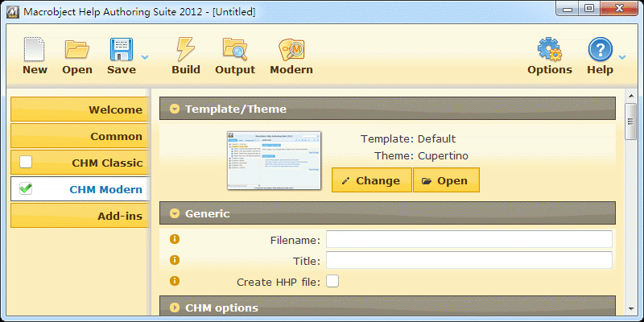Click the application logo in title bar
This screenshot has width=644, height=322.
(x=13, y=12)
